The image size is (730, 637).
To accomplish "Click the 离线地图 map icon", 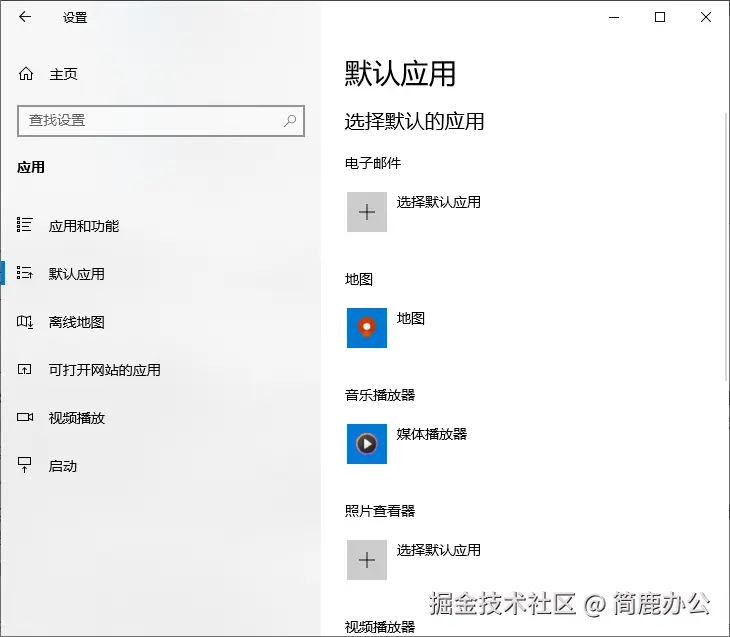I will click(x=25, y=321).
